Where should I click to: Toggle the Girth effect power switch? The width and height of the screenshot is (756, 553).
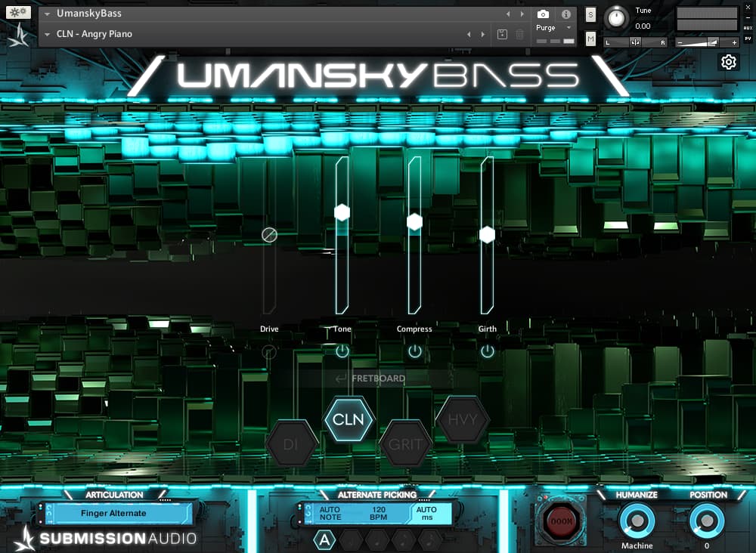[488, 351]
